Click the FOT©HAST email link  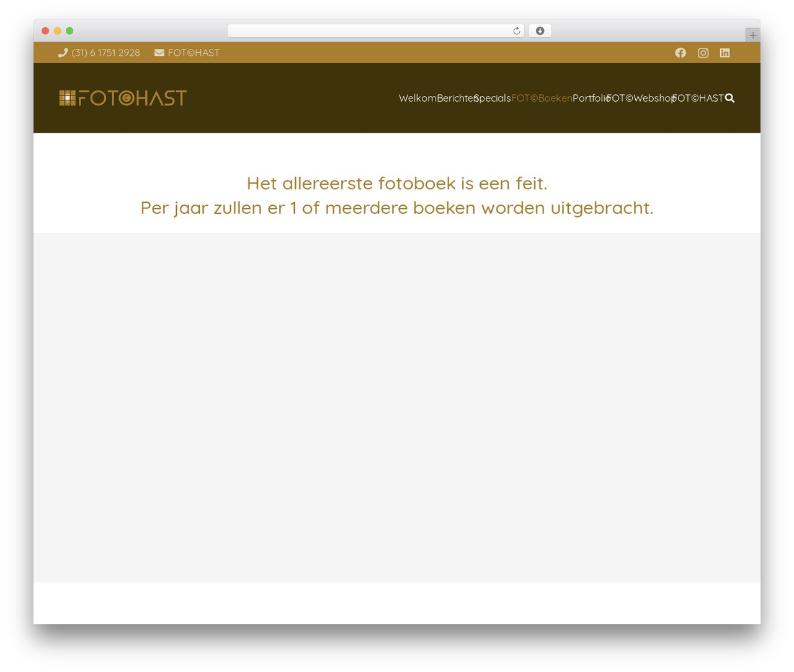coord(194,53)
